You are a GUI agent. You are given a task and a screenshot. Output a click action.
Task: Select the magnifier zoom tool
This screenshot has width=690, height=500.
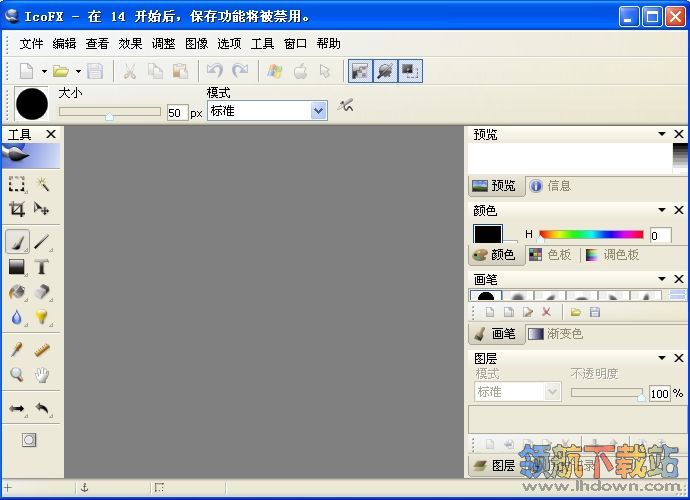[17, 375]
